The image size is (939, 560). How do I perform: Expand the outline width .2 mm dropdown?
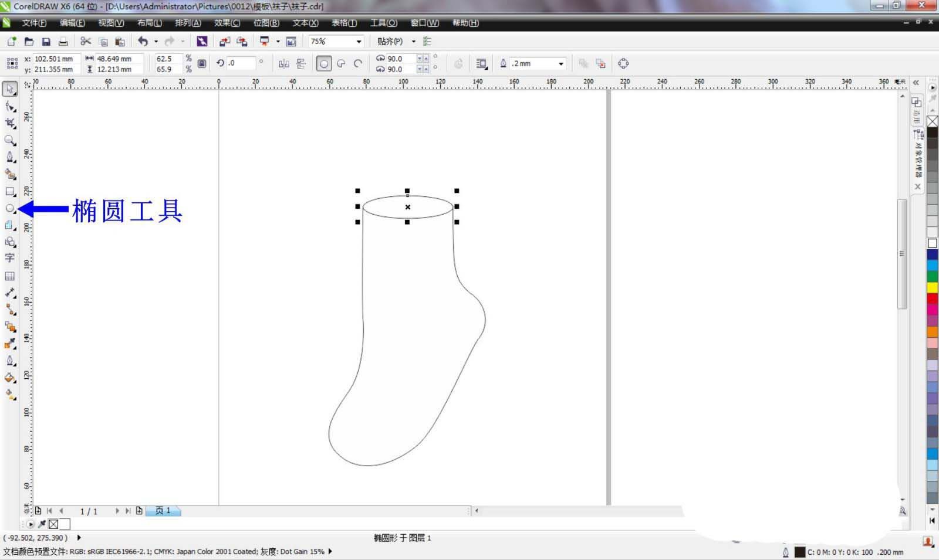click(x=561, y=63)
